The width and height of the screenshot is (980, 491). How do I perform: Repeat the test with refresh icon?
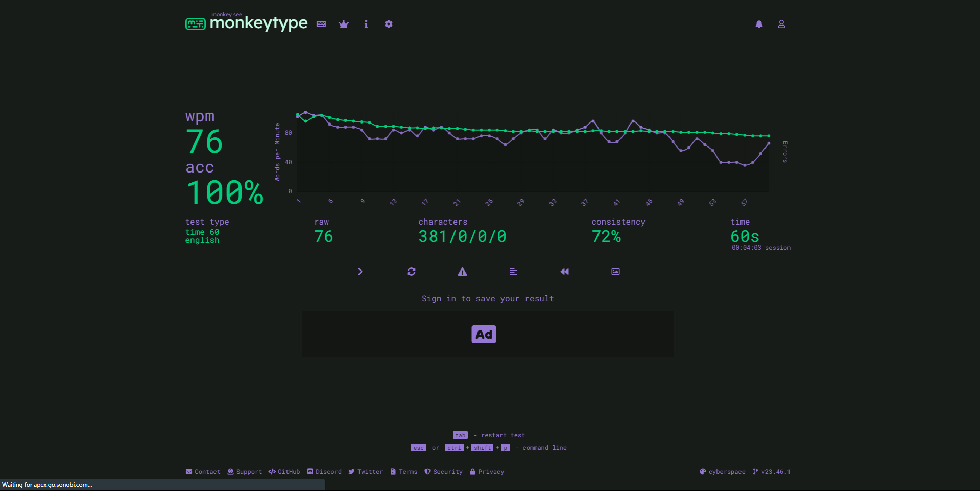(x=411, y=272)
